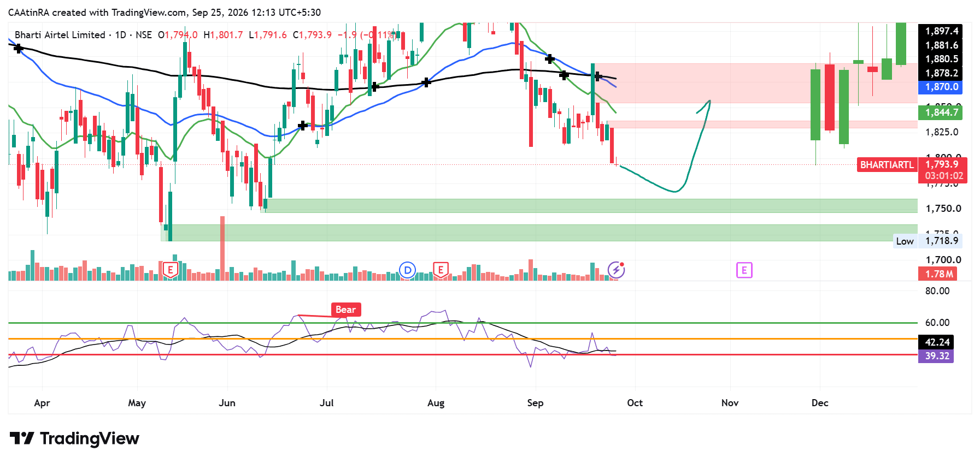The image size is (980, 463).
Task: Click the BHARTIARTL price label tag
Action: coord(887,164)
